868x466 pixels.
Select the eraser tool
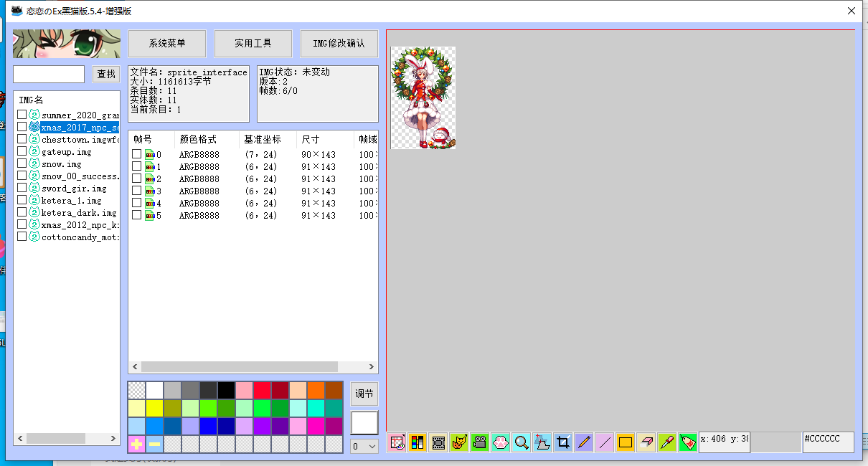(646, 442)
